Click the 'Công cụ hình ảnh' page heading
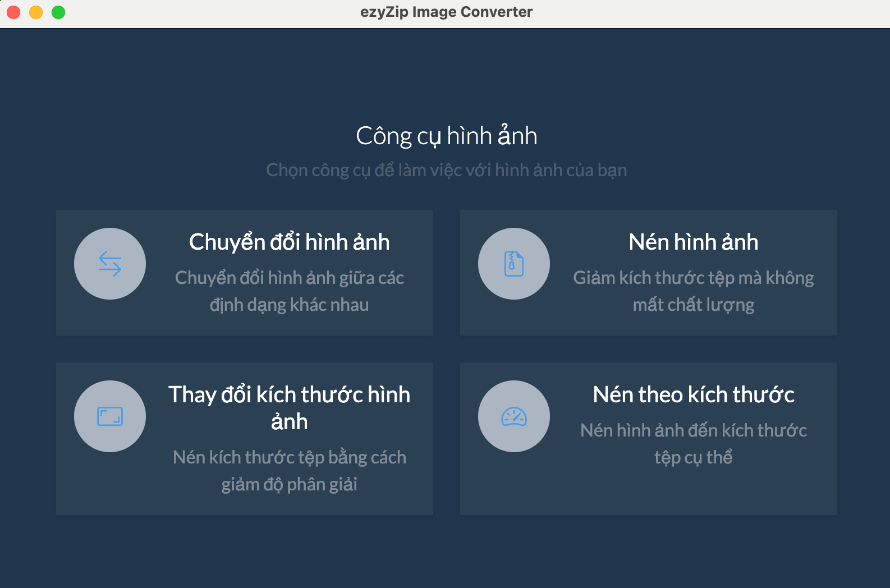Image resolution: width=890 pixels, height=588 pixels. [446, 136]
